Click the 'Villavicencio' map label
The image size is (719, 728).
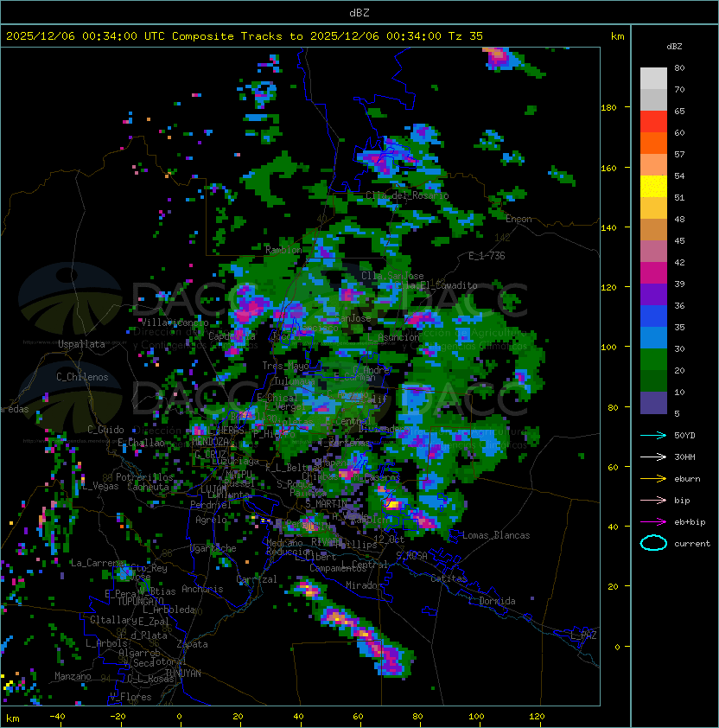coord(175,322)
